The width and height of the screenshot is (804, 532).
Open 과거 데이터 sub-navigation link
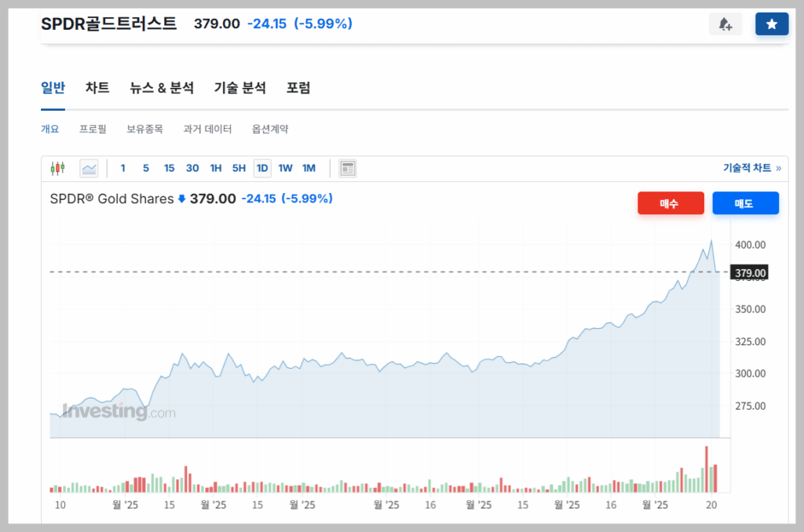point(207,129)
